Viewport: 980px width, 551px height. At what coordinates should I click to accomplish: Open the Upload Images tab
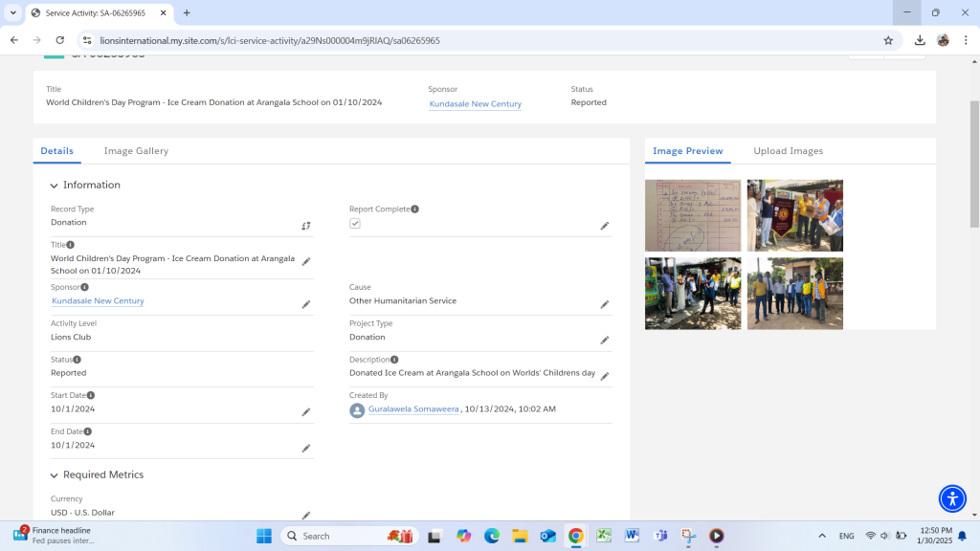click(789, 151)
